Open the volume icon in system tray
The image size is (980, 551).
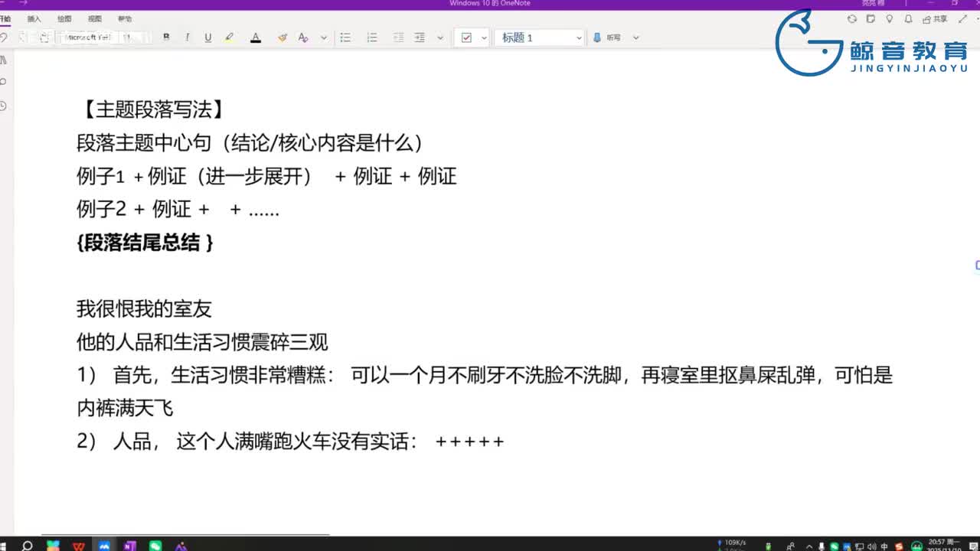pos(871,546)
